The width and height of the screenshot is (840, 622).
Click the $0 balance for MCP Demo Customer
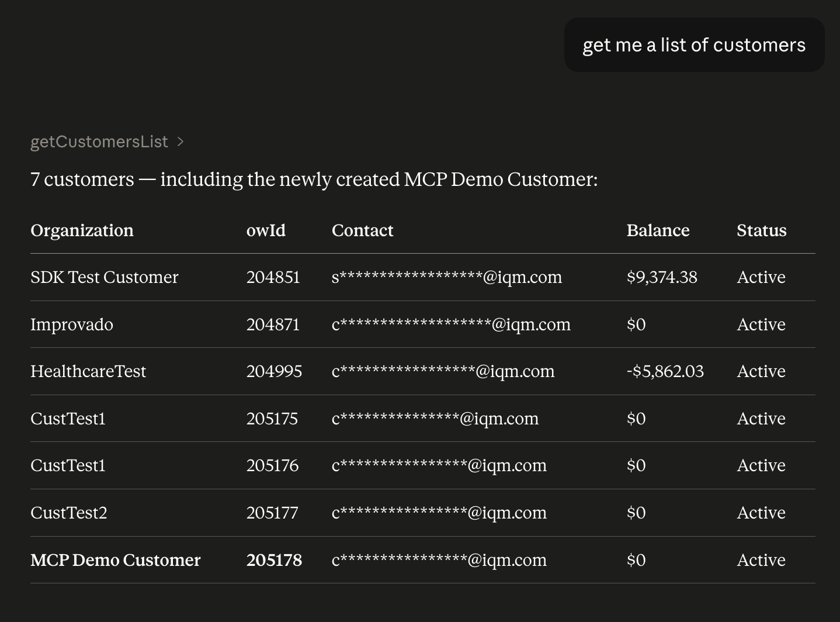pyautogui.click(x=636, y=560)
